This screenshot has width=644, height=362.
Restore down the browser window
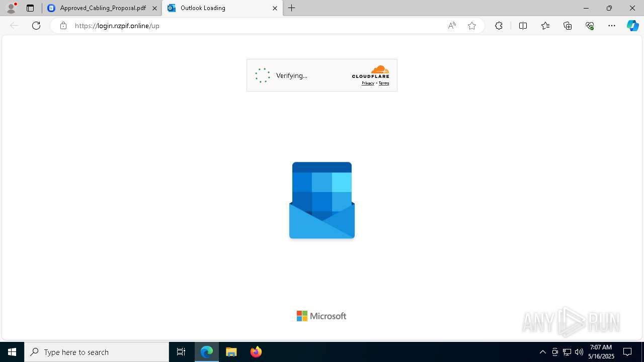pos(609,8)
